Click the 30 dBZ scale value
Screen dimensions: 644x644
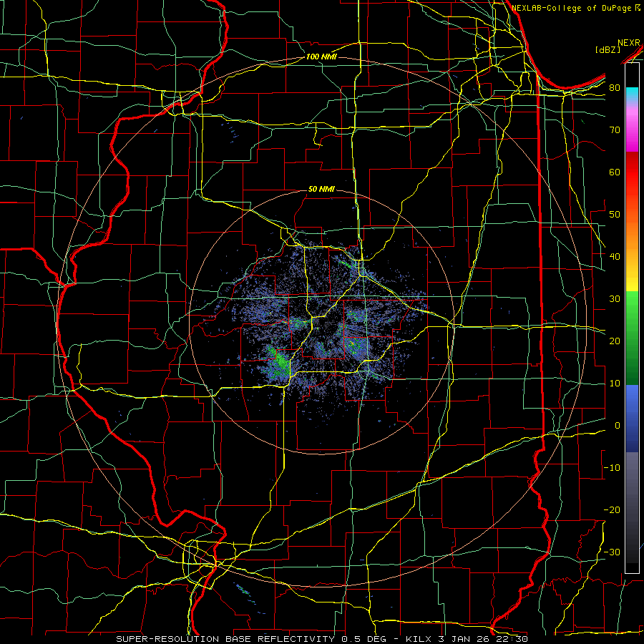[615, 298]
